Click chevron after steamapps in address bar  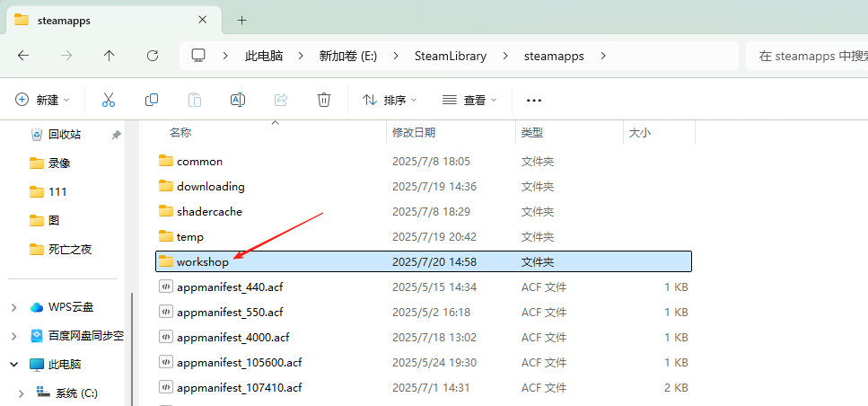(603, 56)
